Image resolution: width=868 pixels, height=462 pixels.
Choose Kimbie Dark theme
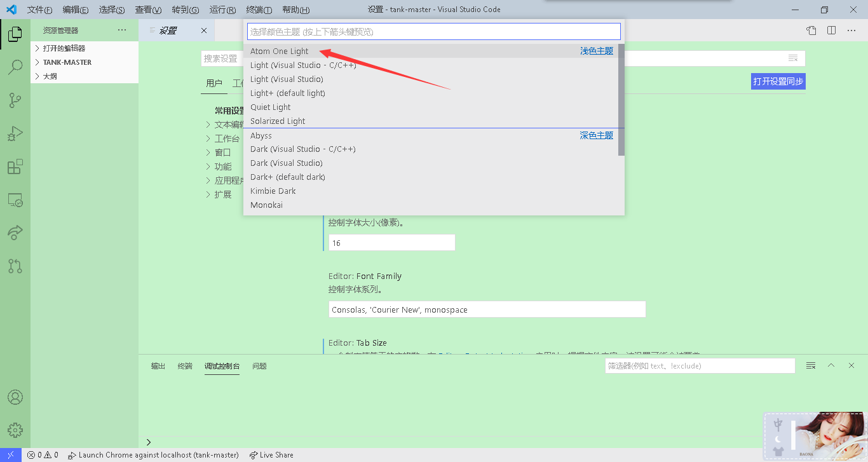click(430, 191)
